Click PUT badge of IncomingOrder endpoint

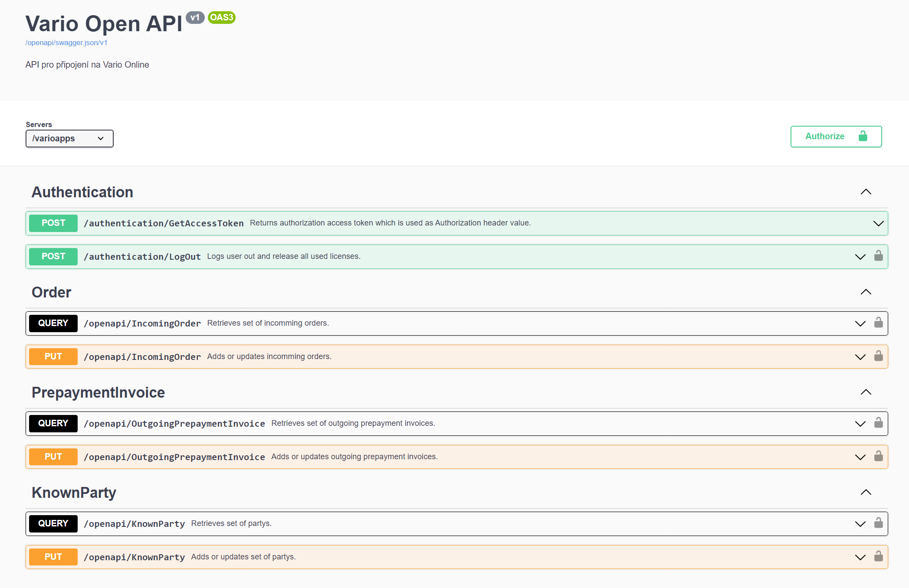point(53,356)
